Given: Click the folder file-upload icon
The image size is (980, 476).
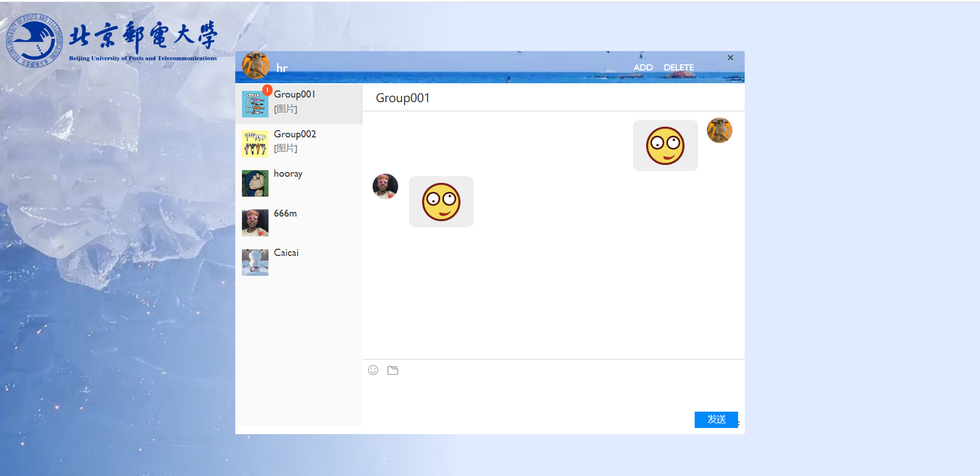Looking at the screenshot, I should [393, 370].
